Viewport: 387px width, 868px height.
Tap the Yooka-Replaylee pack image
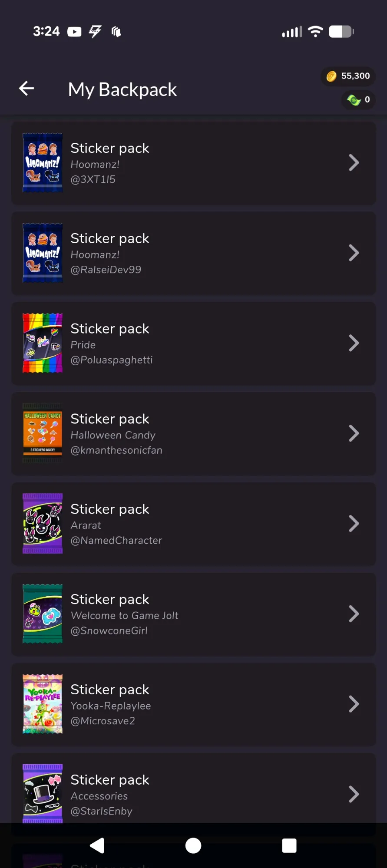43,704
